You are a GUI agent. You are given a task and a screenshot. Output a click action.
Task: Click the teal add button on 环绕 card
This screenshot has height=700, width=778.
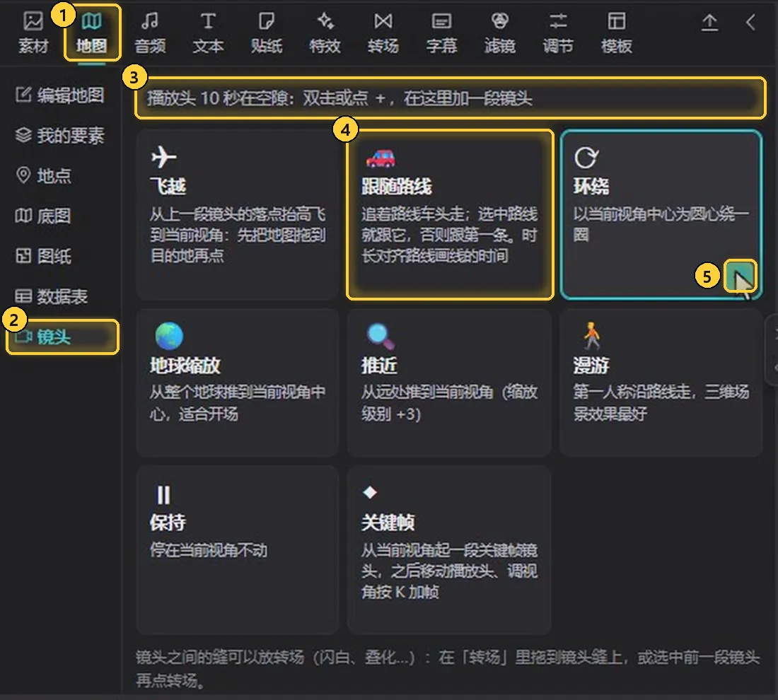[741, 276]
